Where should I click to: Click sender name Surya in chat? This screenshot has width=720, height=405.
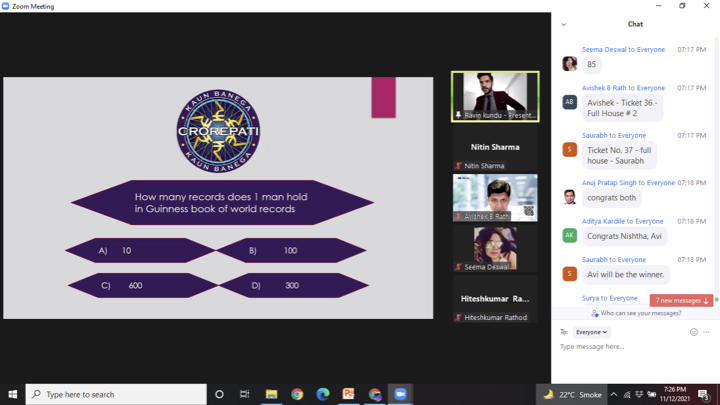pos(590,298)
